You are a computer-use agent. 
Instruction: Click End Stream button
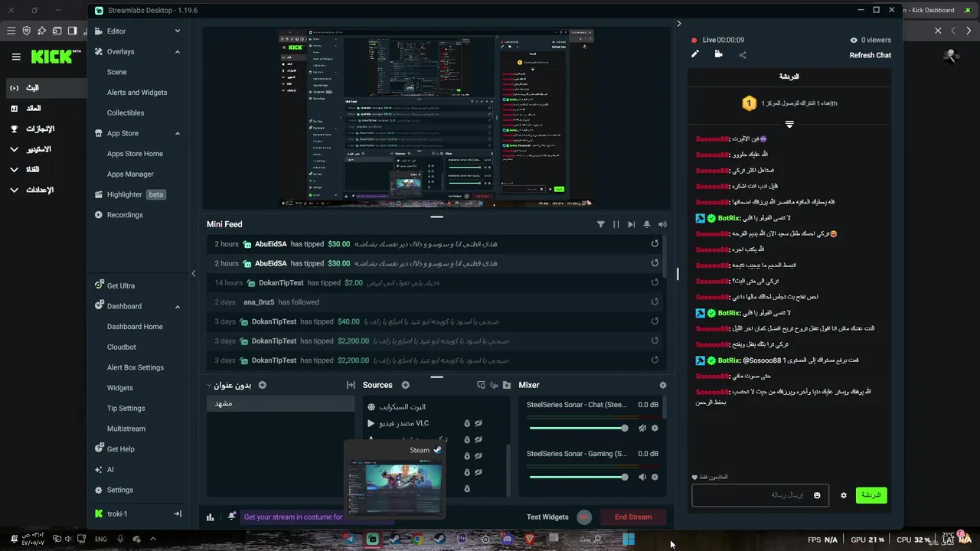point(633,517)
